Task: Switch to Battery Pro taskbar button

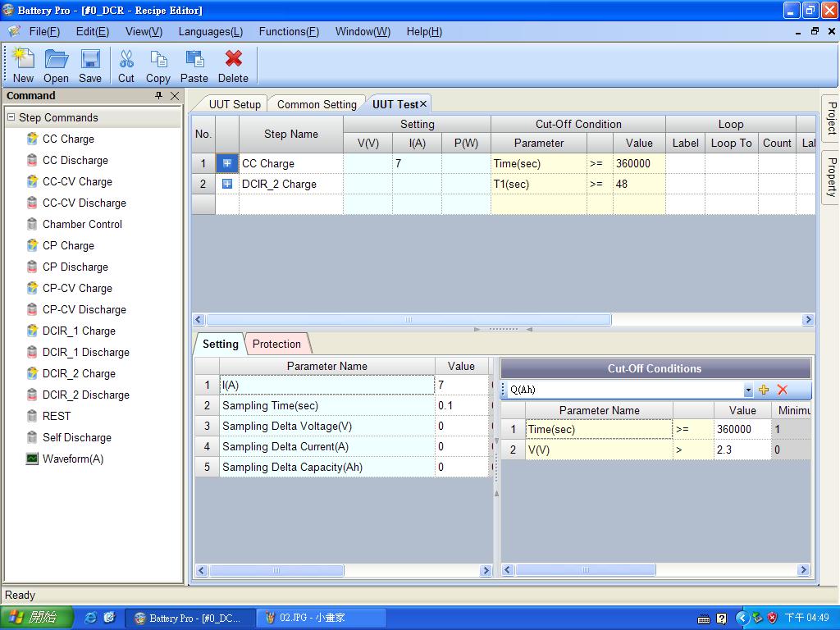Action: [x=189, y=619]
